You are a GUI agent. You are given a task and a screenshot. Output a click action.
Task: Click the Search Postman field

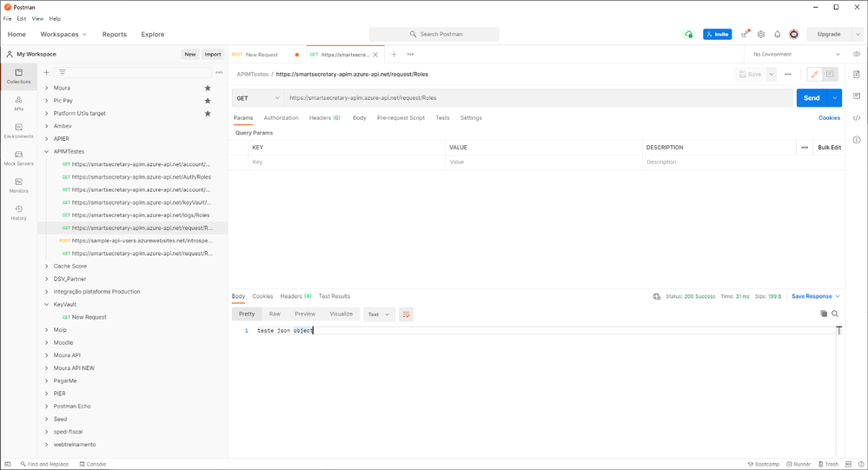434,35
